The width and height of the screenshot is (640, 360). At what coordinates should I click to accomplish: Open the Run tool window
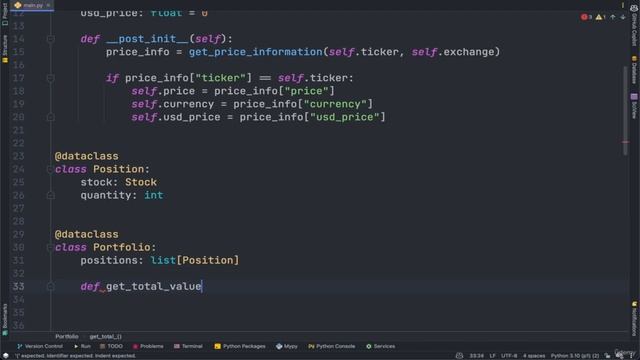point(82,346)
